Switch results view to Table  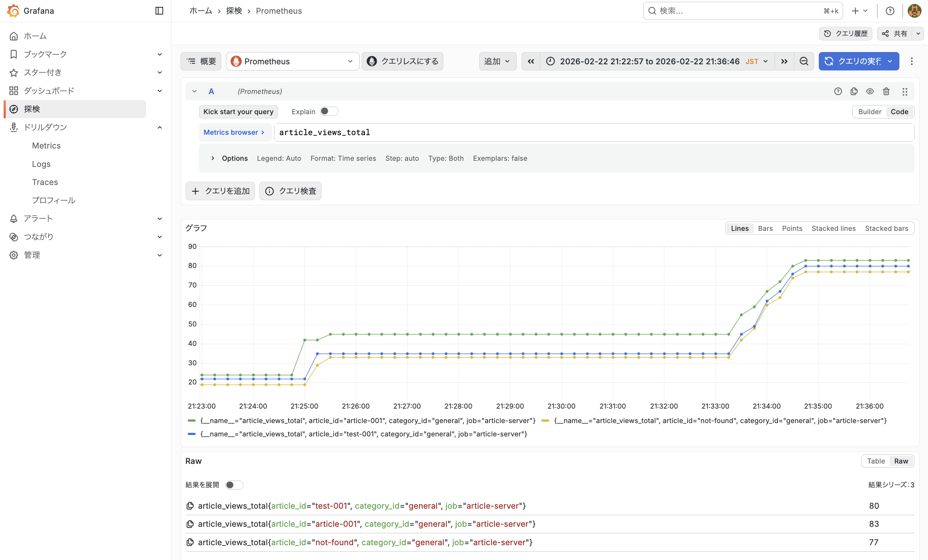pos(876,461)
